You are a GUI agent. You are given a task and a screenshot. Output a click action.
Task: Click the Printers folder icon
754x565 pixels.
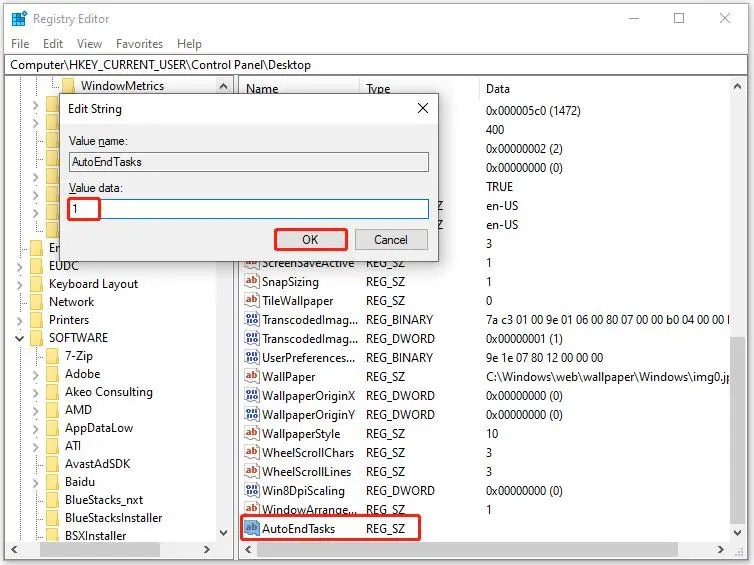coord(37,320)
